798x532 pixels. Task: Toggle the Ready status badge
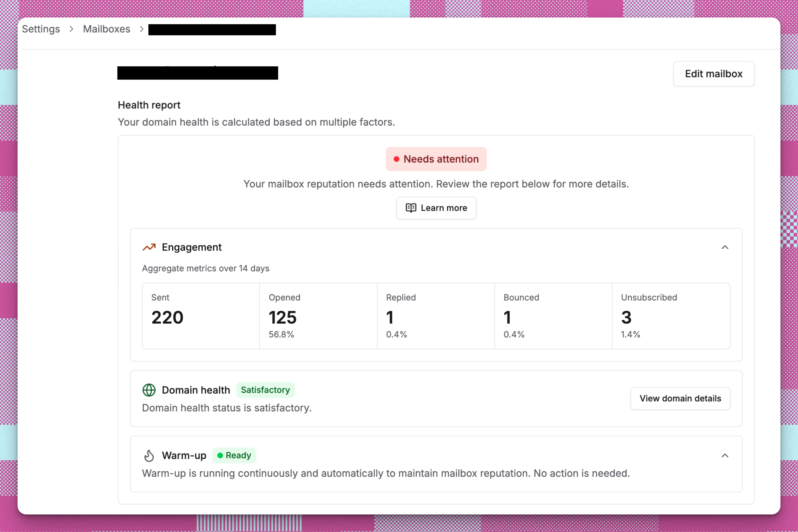click(234, 456)
